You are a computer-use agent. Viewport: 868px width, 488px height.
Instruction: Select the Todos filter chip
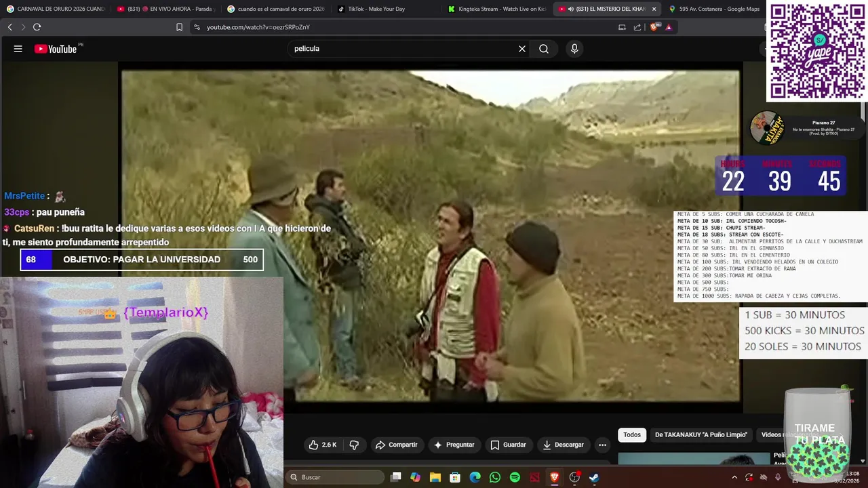632,434
